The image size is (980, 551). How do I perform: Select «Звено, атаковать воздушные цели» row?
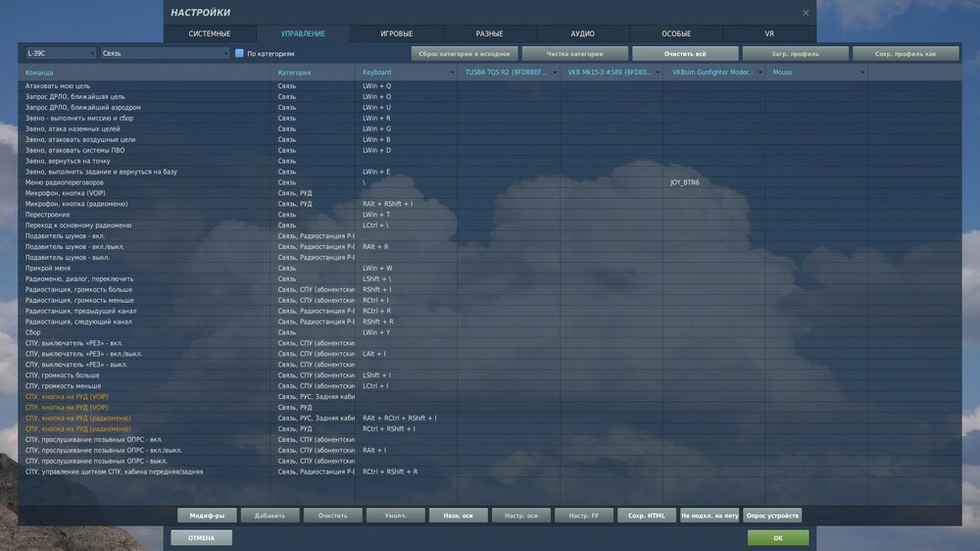(490, 139)
